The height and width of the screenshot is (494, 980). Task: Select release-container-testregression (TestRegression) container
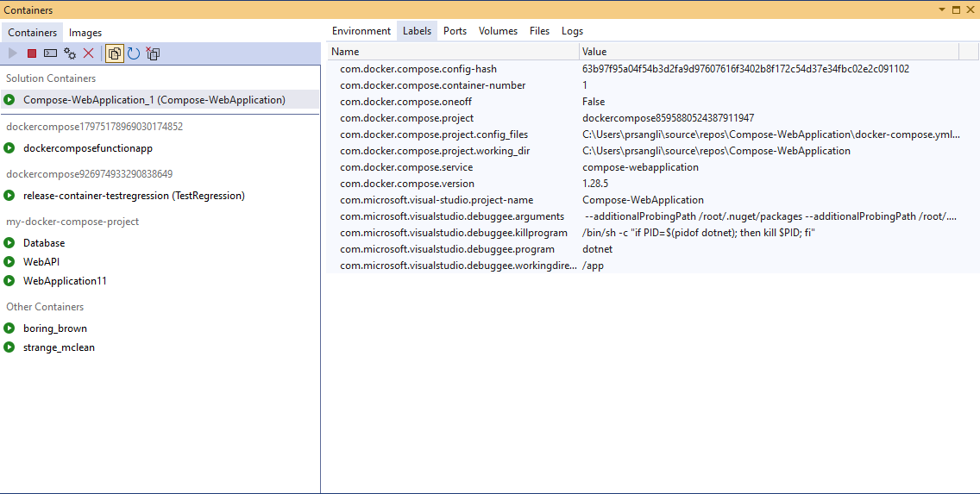[134, 196]
